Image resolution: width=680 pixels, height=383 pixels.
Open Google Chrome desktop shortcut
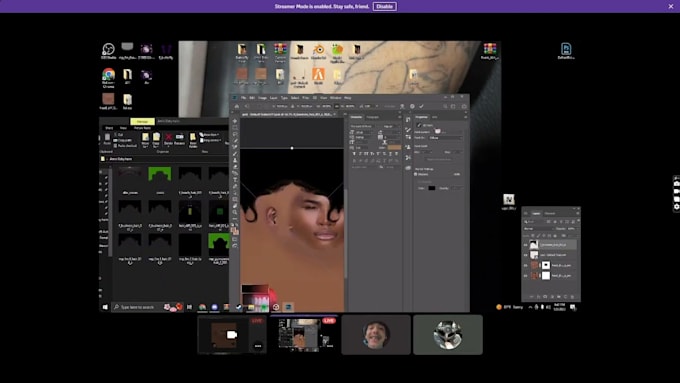tap(108, 78)
